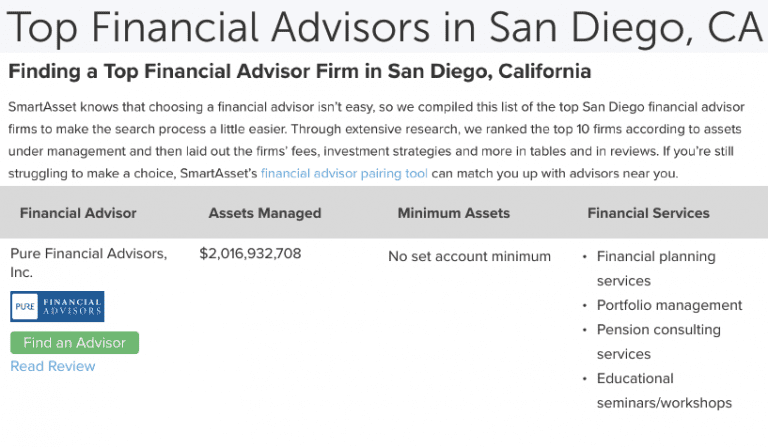
Task: Click the Educational seminars/workshops item
Action: tap(664, 391)
